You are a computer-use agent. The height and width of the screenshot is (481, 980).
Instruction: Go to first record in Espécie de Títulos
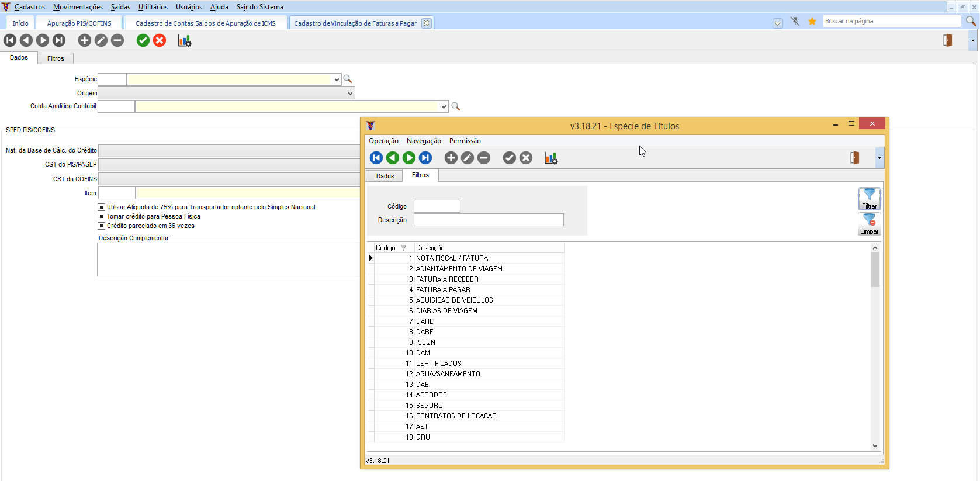376,158
